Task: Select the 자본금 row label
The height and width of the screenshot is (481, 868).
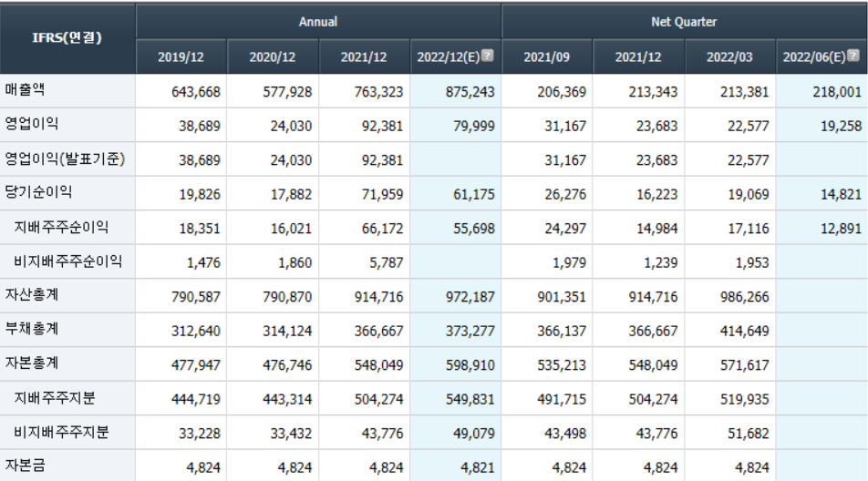Action: (25, 466)
